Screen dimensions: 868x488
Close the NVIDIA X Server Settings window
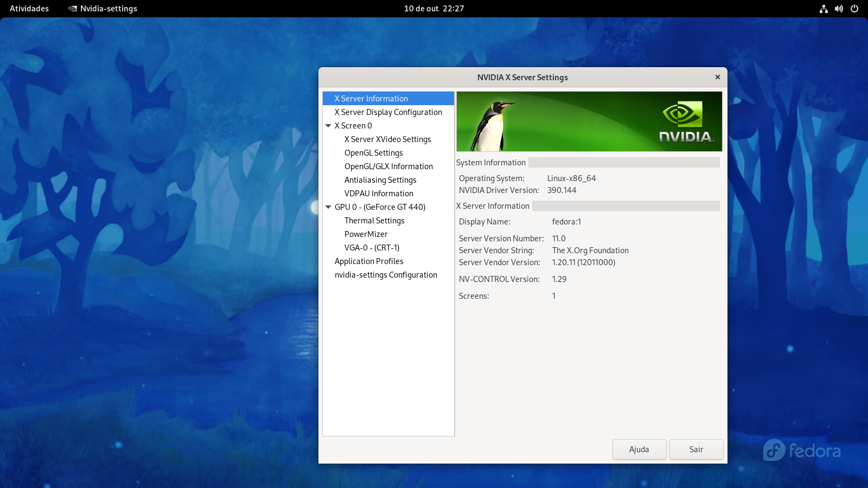pyautogui.click(x=718, y=77)
